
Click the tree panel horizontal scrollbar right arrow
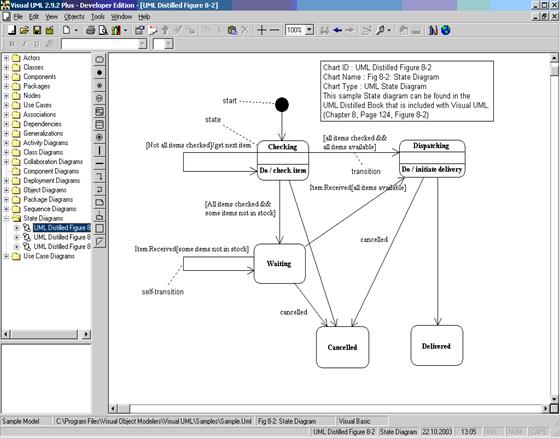pyautogui.click(x=86, y=334)
